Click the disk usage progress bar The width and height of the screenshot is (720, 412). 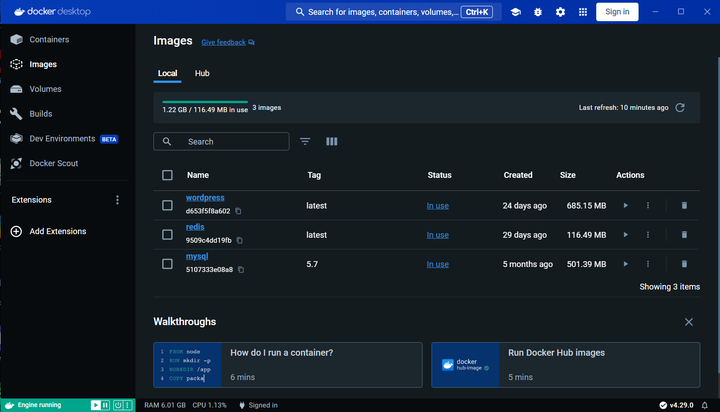pos(205,102)
